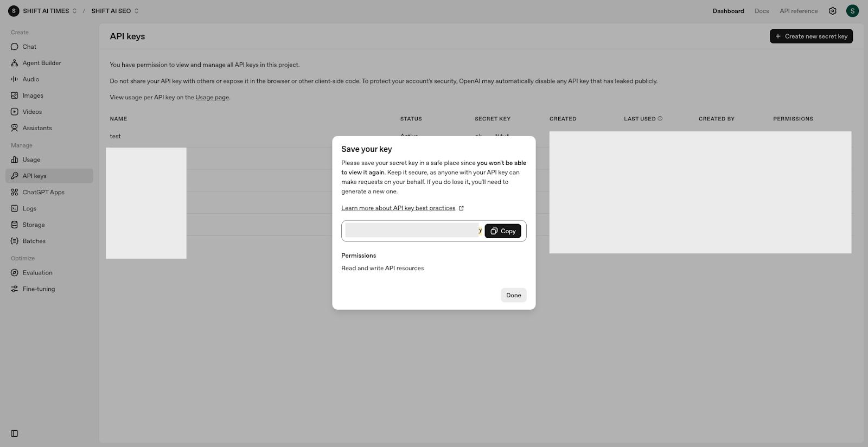
Task: Click 'Read and write API resources' text
Action: [x=382, y=268]
